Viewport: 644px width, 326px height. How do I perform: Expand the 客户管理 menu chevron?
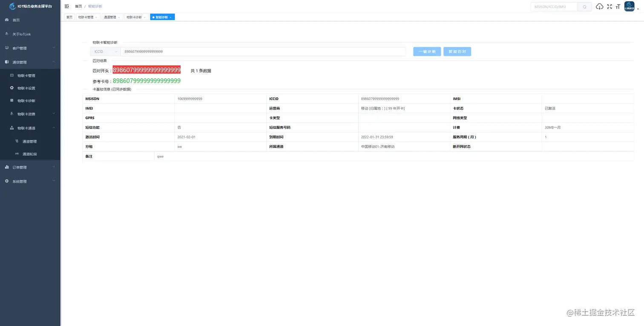click(54, 48)
